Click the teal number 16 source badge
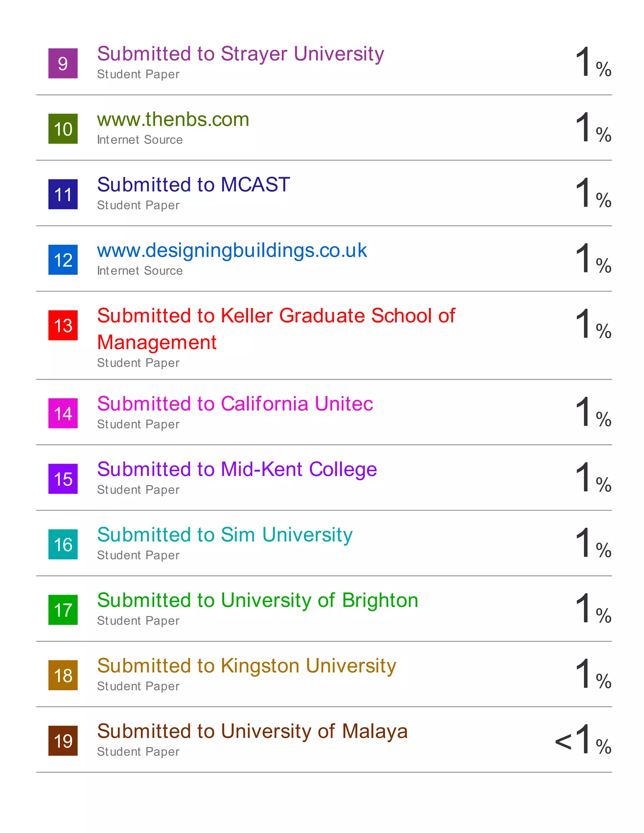This screenshot has width=644, height=833. click(63, 544)
